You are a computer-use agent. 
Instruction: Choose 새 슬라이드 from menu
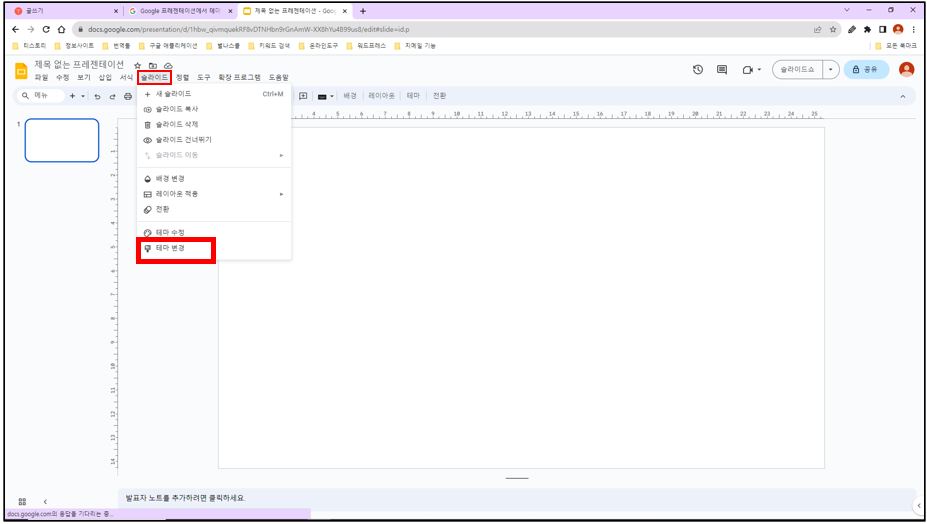click(x=213, y=94)
